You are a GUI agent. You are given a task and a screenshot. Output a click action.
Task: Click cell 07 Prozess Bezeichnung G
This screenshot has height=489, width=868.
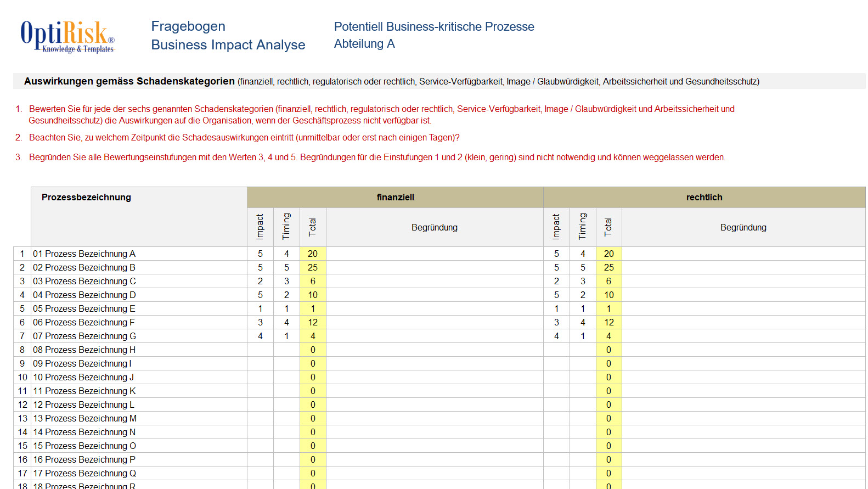pos(139,336)
